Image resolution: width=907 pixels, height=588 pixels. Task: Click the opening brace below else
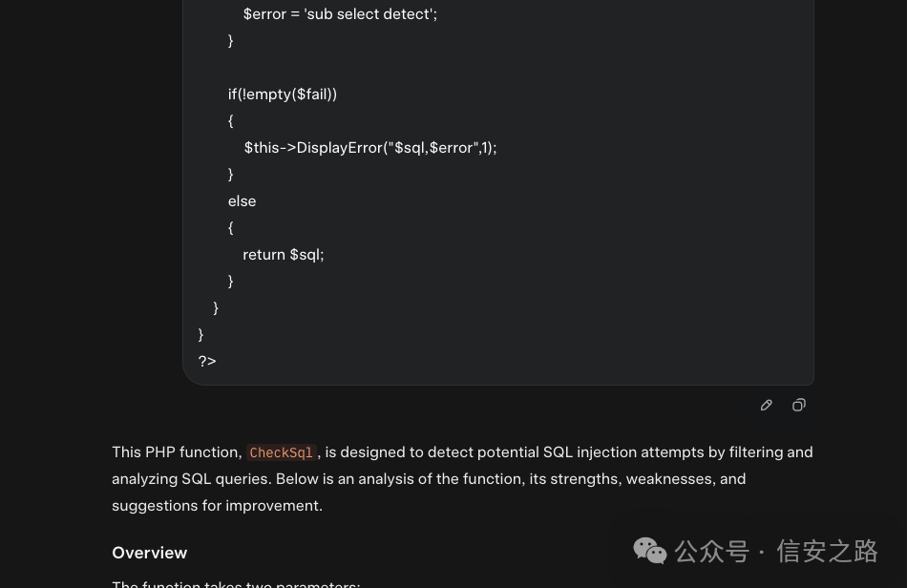[x=231, y=228]
